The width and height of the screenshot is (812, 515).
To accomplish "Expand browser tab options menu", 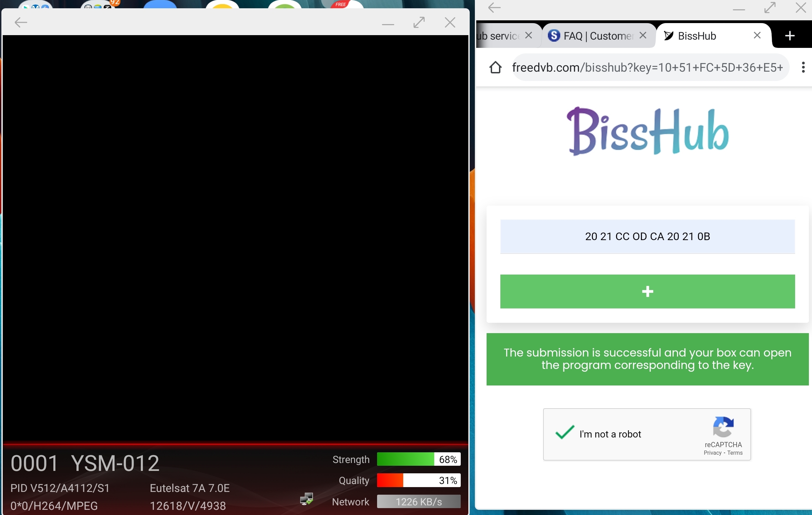I will coord(803,66).
